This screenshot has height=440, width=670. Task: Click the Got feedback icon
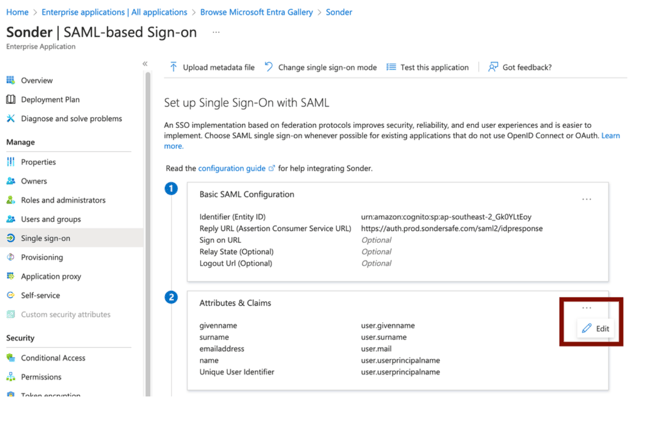[x=493, y=67]
